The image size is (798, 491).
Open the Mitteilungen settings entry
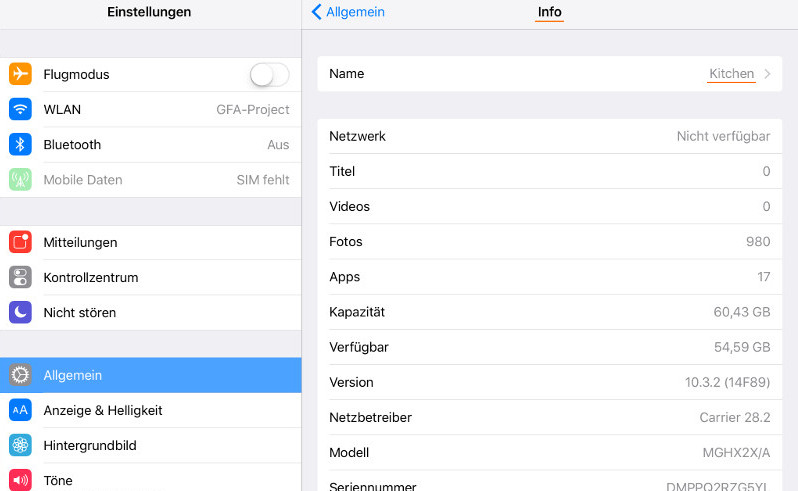(150, 242)
